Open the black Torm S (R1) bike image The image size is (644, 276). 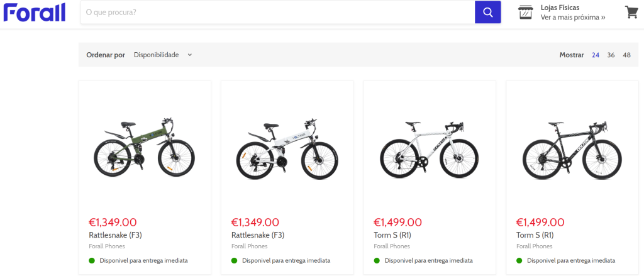point(572,146)
